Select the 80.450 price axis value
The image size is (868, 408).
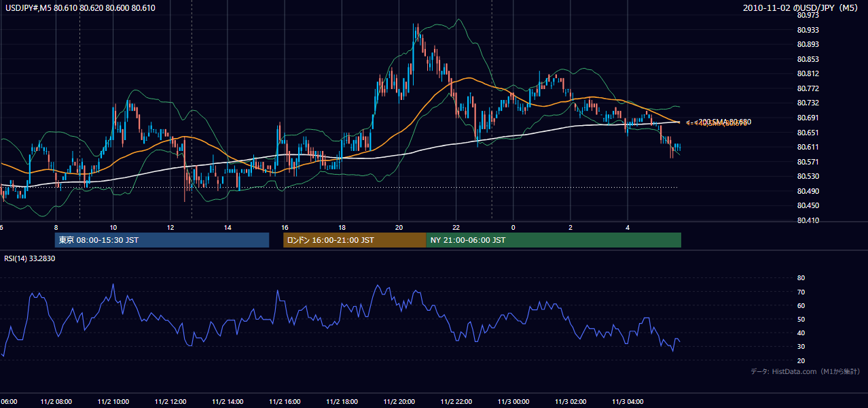pyautogui.click(x=808, y=205)
